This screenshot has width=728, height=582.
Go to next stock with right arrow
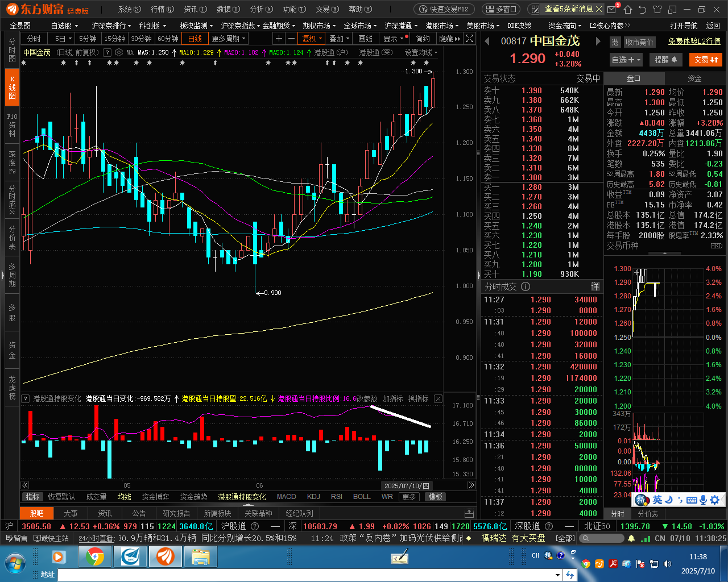(598, 41)
